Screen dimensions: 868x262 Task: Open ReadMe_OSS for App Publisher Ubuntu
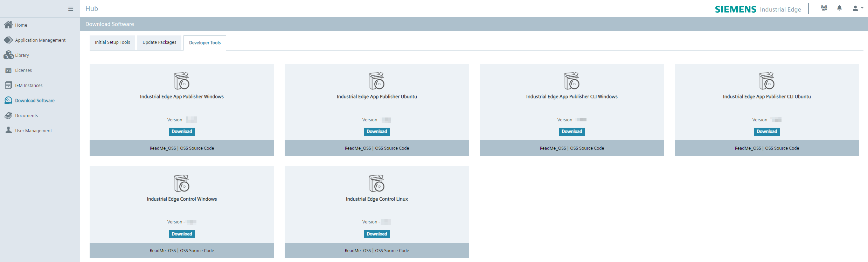point(358,148)
